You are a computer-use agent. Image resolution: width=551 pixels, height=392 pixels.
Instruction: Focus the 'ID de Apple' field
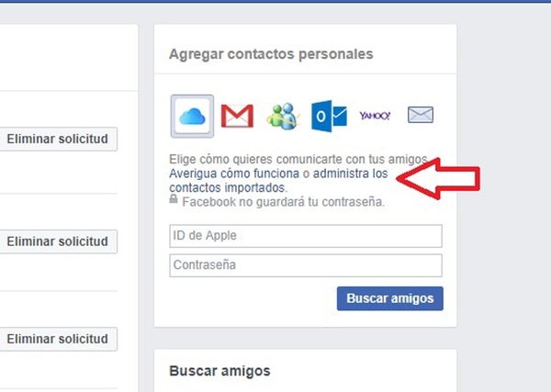(x=306, y=236)
